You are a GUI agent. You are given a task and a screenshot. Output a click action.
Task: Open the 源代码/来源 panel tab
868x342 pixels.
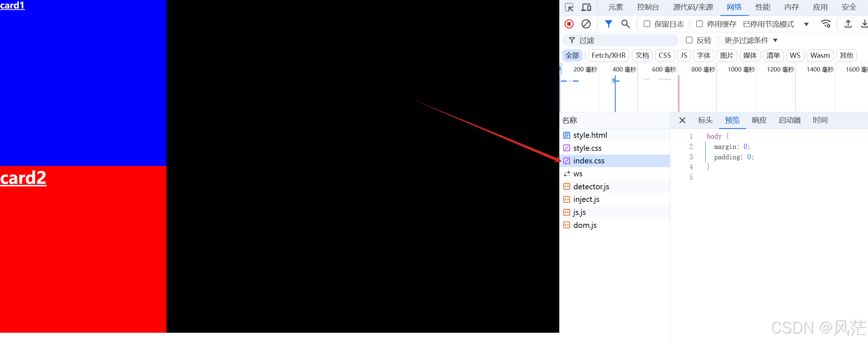[x=693, y=7]
